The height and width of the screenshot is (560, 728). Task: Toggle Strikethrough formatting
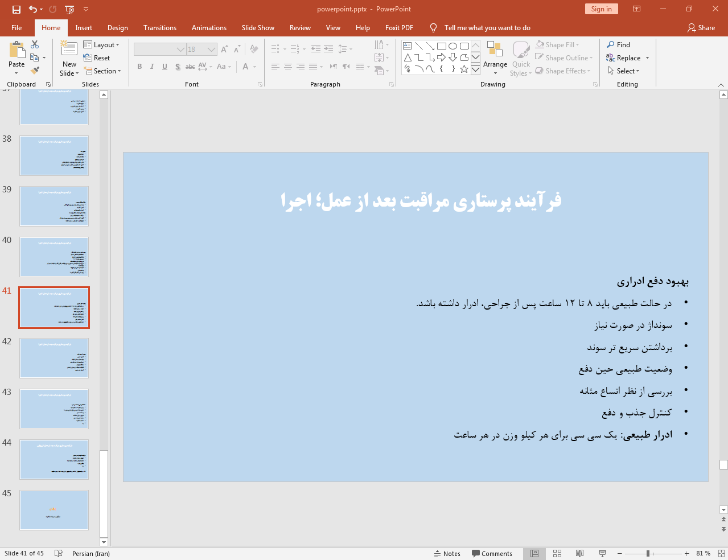[190, 67]
